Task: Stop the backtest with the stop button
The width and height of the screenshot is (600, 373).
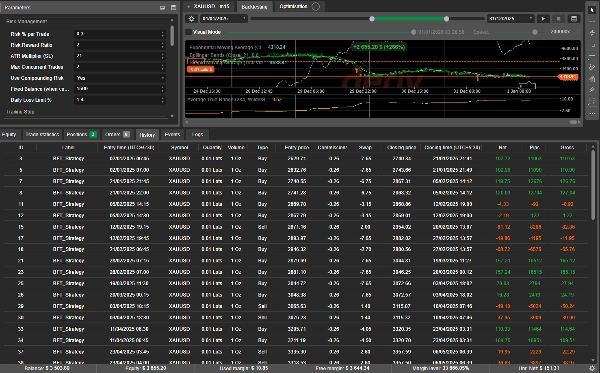Action: (x=558, y=18)
